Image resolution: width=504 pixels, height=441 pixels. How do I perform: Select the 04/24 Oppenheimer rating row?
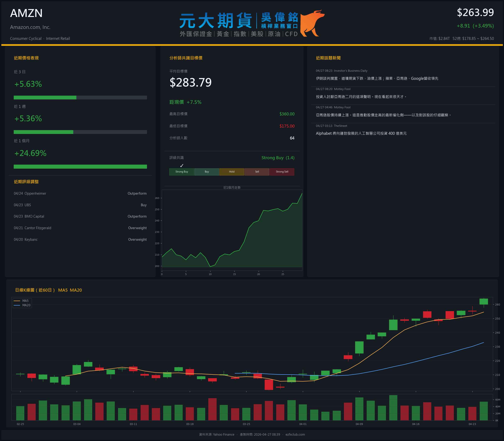coord(80,194)
